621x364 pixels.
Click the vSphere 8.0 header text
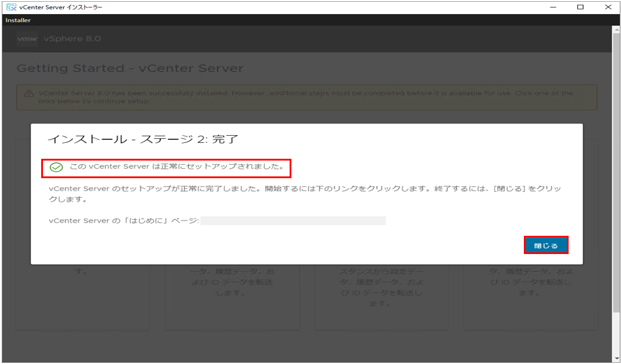tap(72, 39)
